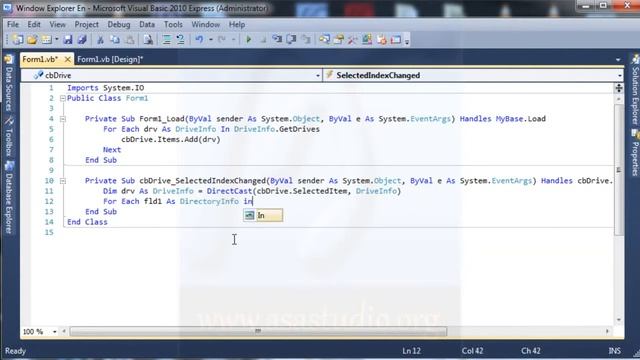The image size is (640, 360).
Task: Click the editor split handle icon
Action: (619, 88)
